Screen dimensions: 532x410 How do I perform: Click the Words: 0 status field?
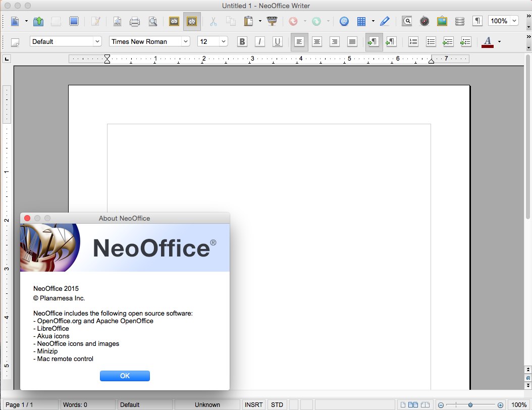pos(87,404)
